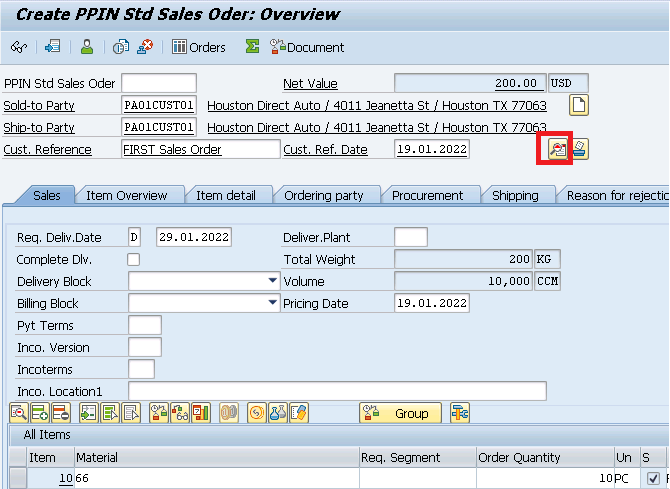The image size is (670, 489).
Task: Click the document with blue arrow icon
Action: tap(53, 46)
